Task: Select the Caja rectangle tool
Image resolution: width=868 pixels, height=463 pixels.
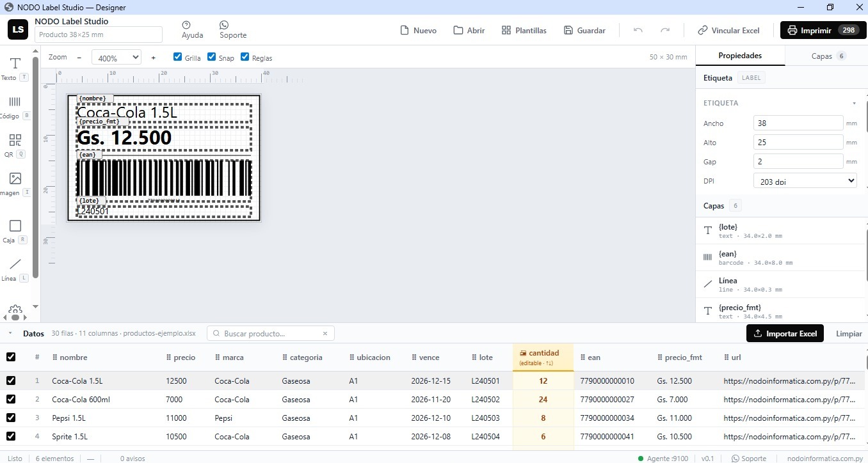Action: pos(15,231)
